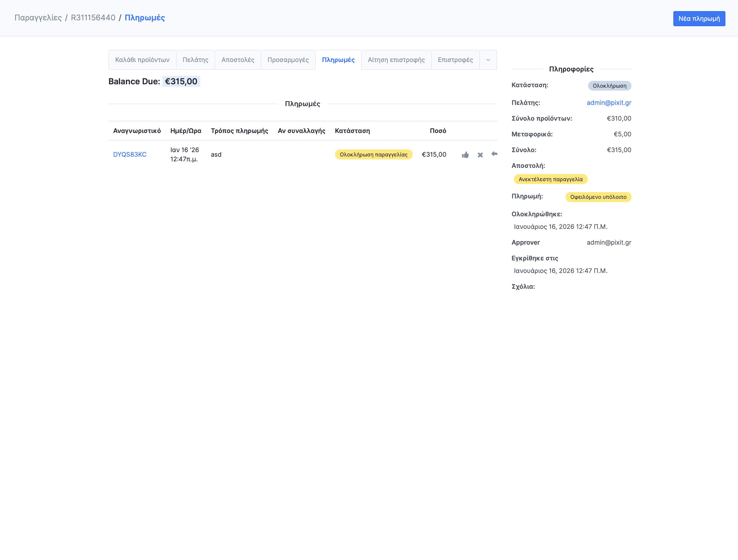Switch to the Πελάτης tab
The height and width of the screenshot is (560, 738).
point(195,60)
